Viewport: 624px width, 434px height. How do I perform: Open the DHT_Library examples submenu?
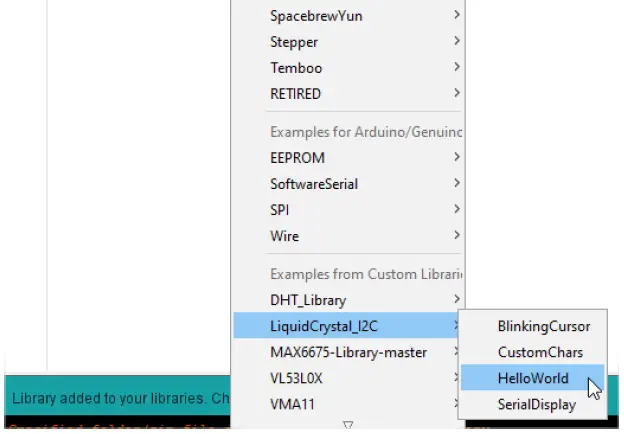pos(348,300)
